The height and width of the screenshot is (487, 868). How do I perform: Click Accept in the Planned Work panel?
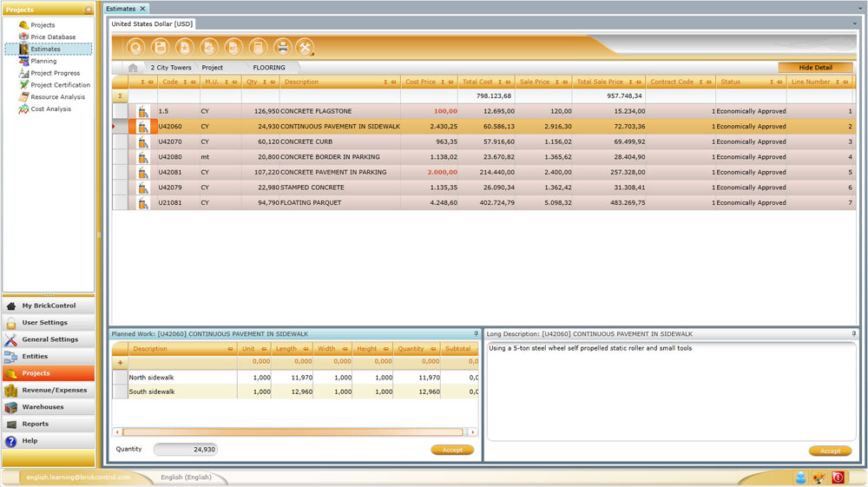[451, 450]
